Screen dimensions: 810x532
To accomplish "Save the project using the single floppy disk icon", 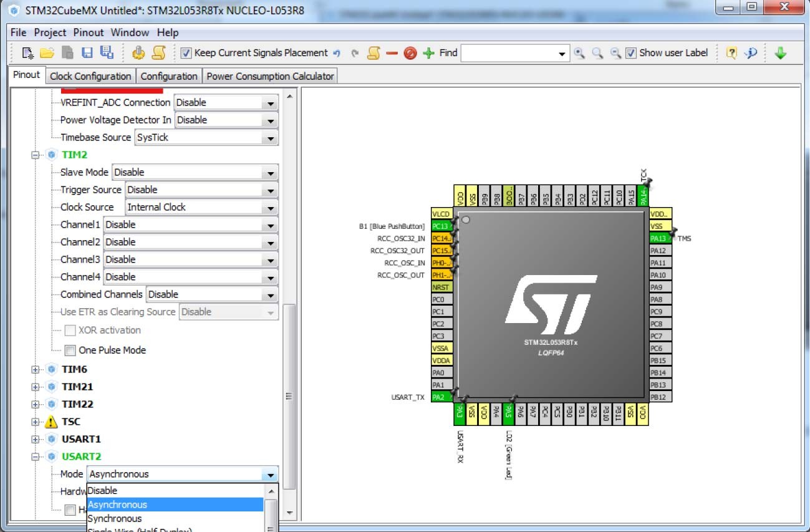I will (x=87, y=53).
